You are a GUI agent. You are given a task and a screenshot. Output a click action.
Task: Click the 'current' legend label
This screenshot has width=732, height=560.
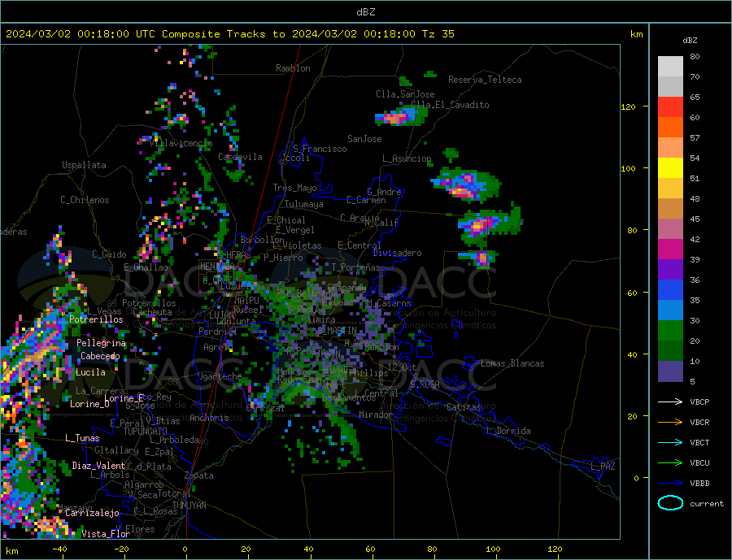click(x=707, y=504)
